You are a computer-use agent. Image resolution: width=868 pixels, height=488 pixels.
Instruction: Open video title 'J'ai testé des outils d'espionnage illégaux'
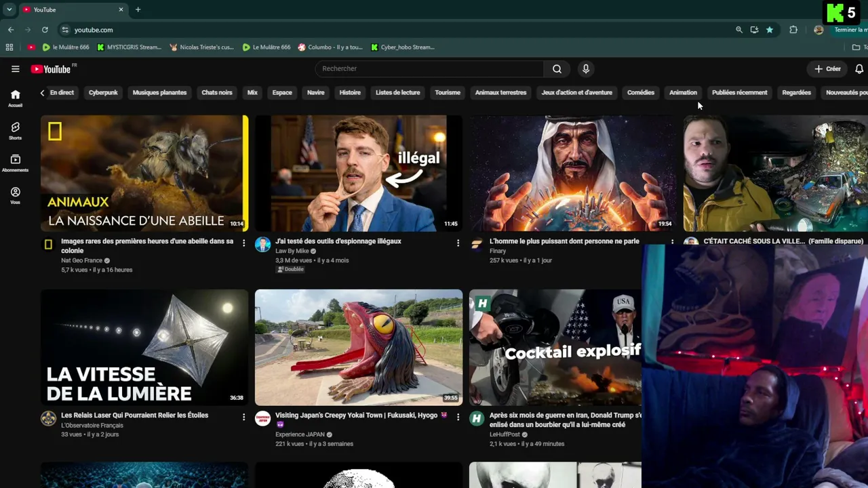[338, 241]
